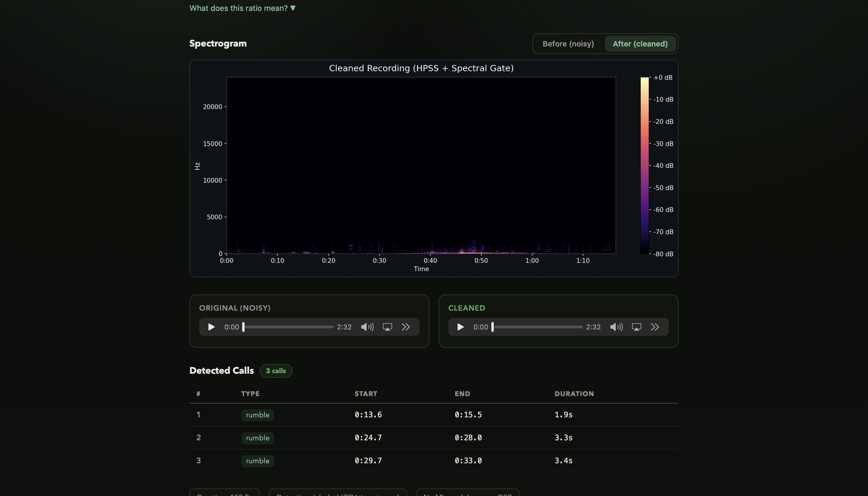Screen dimensions: 868x496
Task: Select After (cleaned) spectrogram view
Action: [x=640, y=44]
